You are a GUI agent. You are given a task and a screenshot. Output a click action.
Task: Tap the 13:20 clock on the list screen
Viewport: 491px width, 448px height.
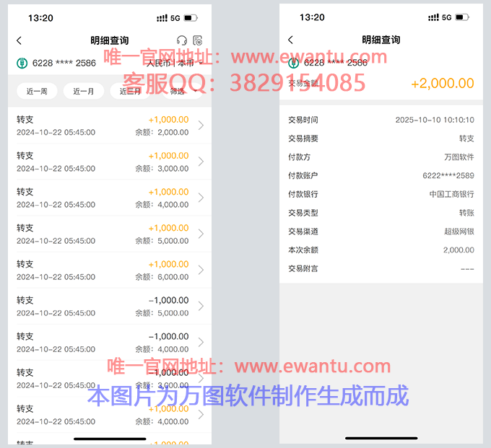[40, 18]
